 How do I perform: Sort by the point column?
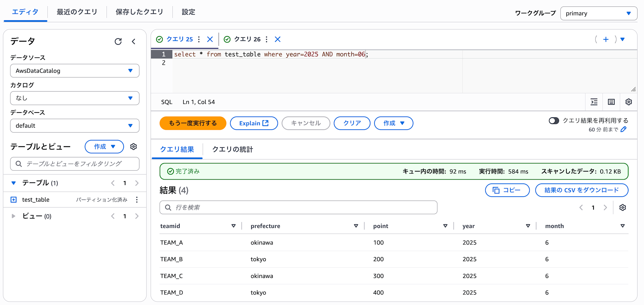(445, 226)
